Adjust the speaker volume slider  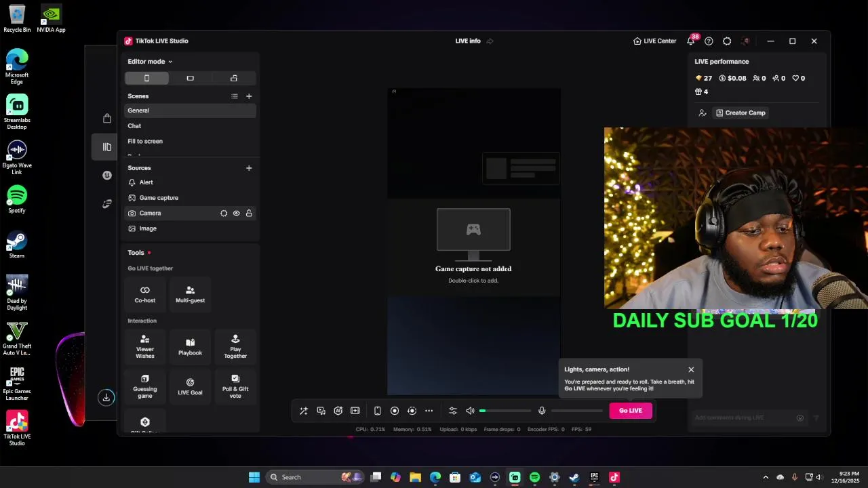tap(505, 411)
